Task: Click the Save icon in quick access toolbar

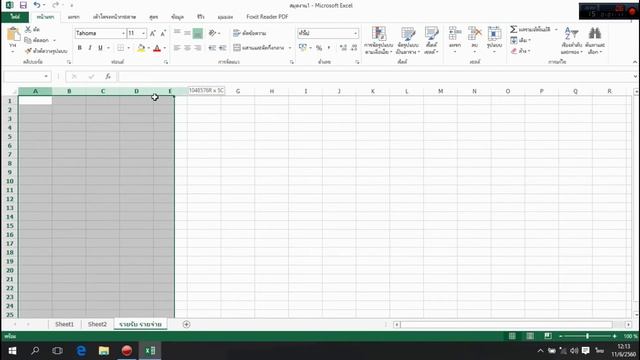Action: click(23, 5)
